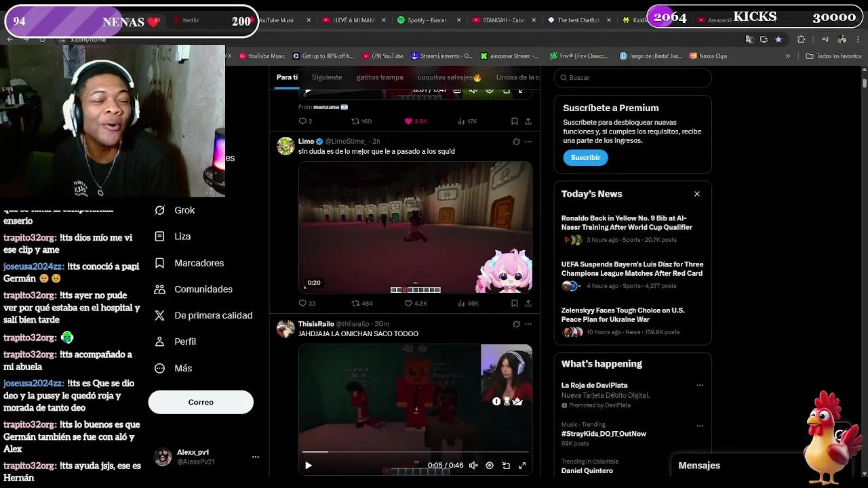Switch to the Siguiente tab

(x=327, y=77)
